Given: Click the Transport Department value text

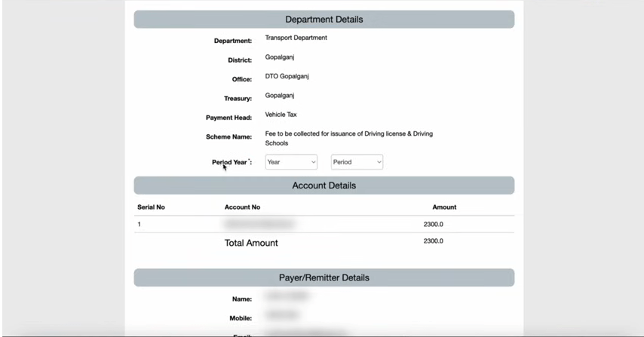Looking at the screenshot, I should click(296, 38).
